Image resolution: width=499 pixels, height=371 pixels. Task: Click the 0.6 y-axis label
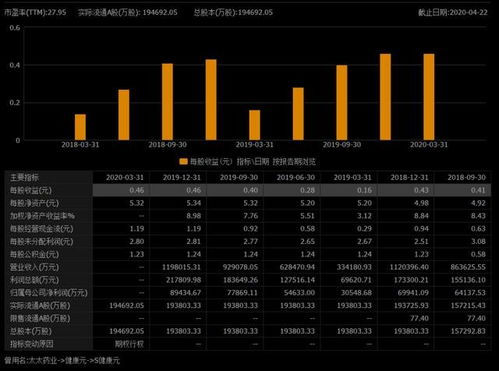click(15, 28)
